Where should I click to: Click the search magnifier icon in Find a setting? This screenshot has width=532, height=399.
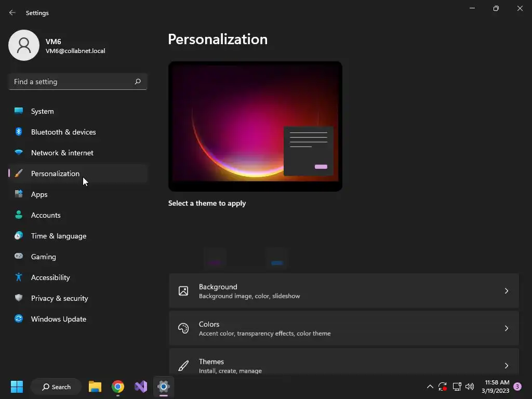(137, 82)
